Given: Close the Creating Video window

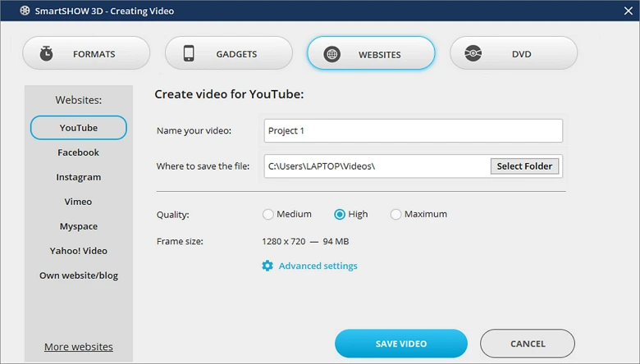Looking at the screenshot, I should pos(629,11).
